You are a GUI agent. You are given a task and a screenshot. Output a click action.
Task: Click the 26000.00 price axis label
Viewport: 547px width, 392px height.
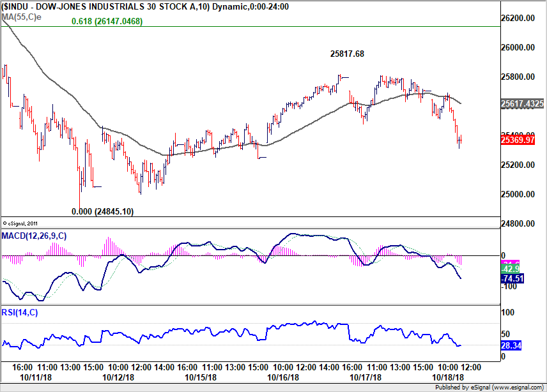pyautogui.click(x=518, y=47)
